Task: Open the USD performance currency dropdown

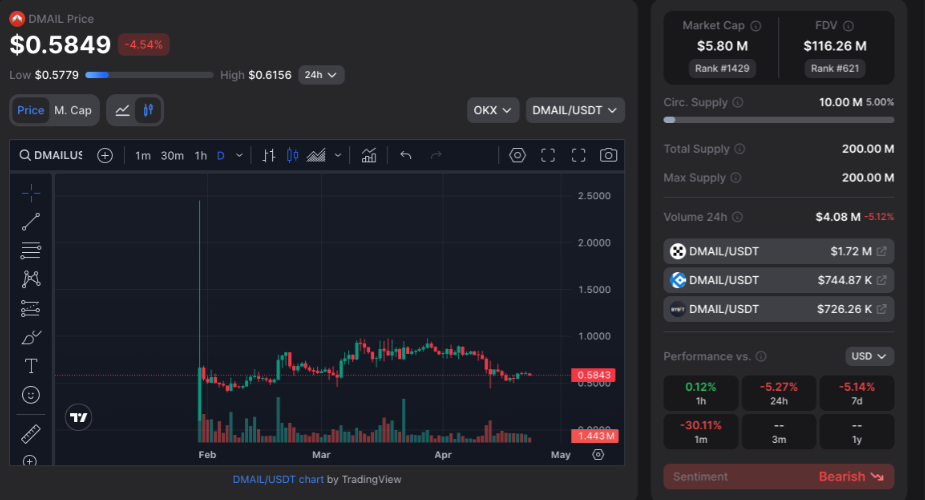Action: [869, 356]
